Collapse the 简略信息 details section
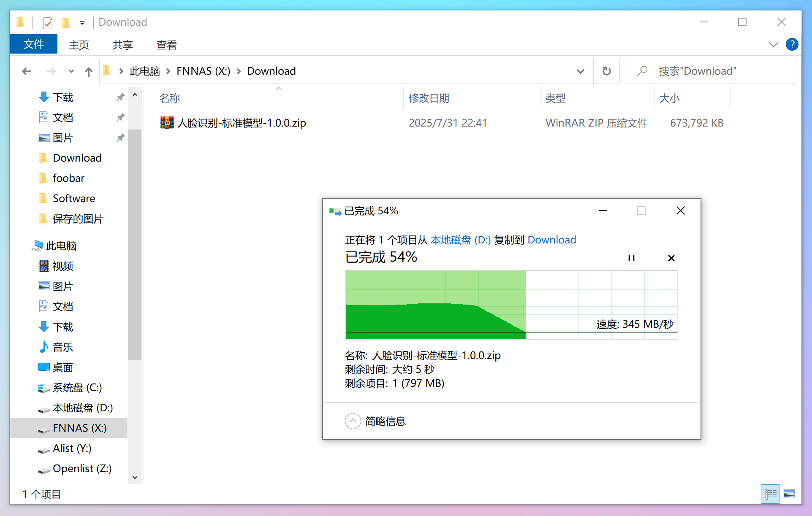Screen dimensions: 812x516 coord(353,421)
